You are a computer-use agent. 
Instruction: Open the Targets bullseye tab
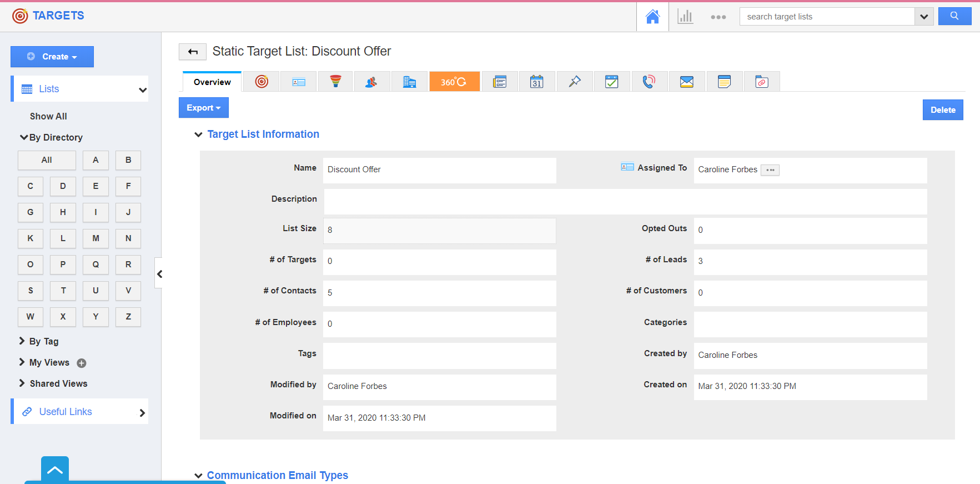[x=262, y=82]
